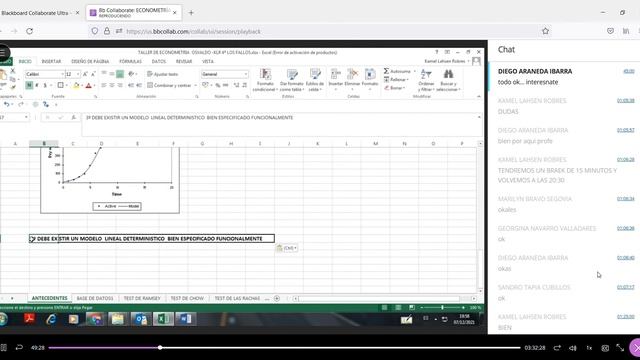Open the Pegar options Ctrl dropdown

pyautogui.click(x=287, y=248)
